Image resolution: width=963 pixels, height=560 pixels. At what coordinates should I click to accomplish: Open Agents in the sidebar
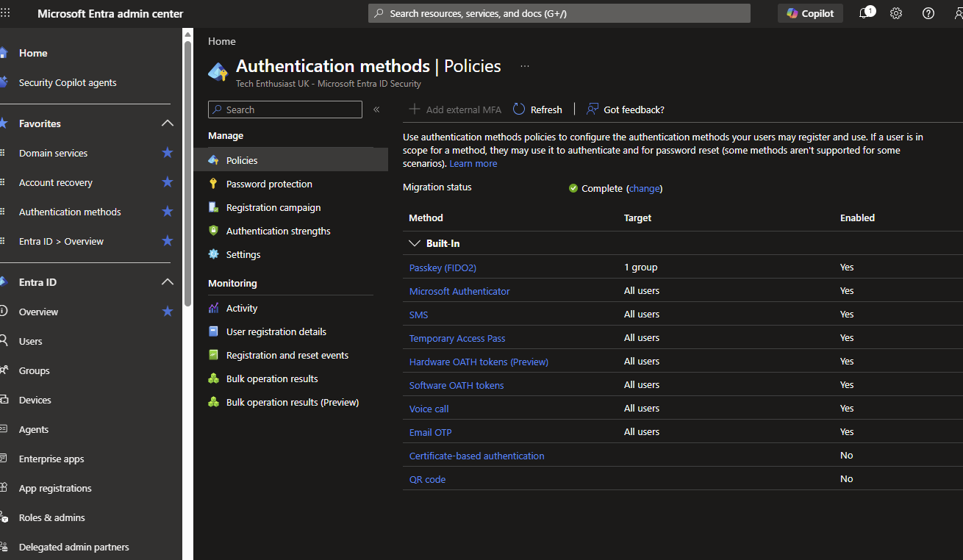click(x=34, y=429)
